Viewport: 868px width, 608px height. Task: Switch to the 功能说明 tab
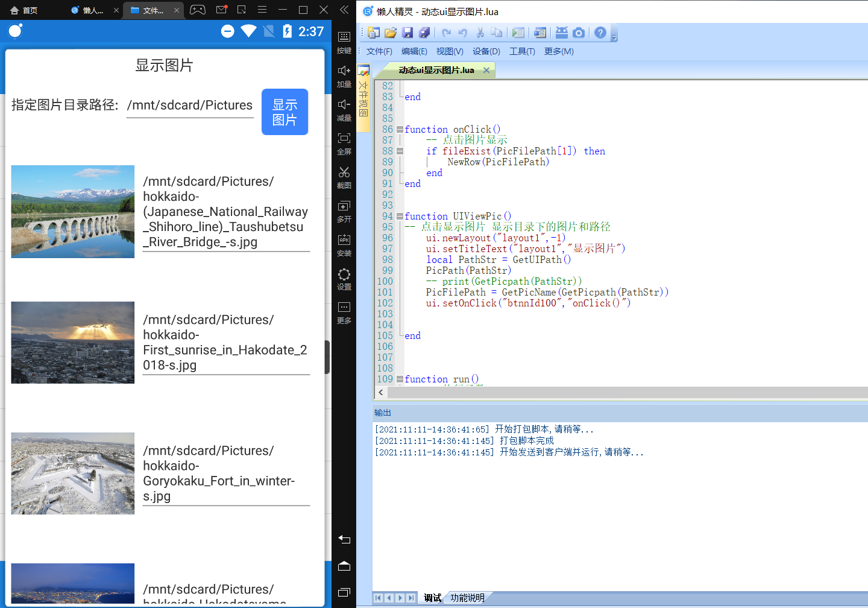tap(467, 598)
